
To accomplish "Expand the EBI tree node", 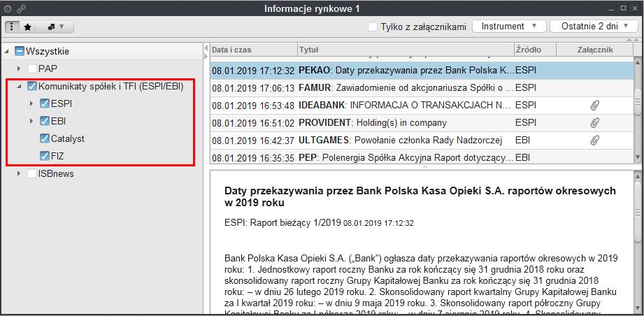I will 31,121.
